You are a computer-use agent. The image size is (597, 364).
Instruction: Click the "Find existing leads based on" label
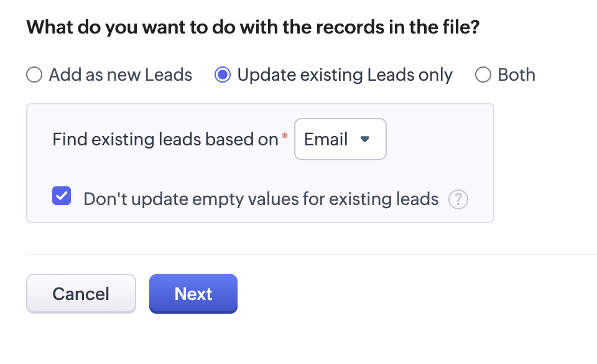(165, 139)
